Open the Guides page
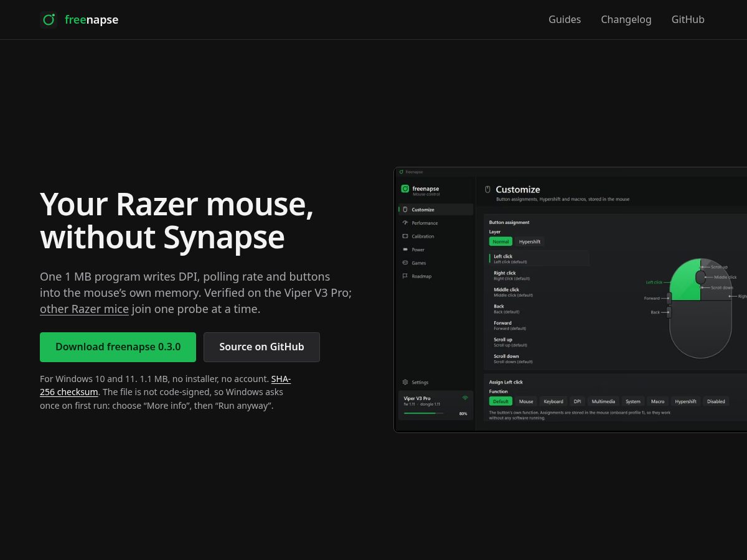This screenshot has height=560, width=747. pyautogui.click(x=565, y=20)
